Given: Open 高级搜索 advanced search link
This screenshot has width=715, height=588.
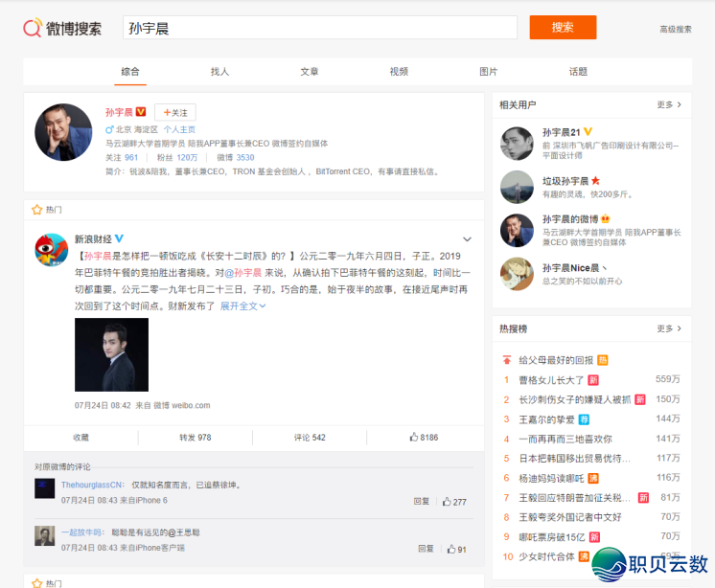Looking at the screenshot, I should click(x=676, y=29).
